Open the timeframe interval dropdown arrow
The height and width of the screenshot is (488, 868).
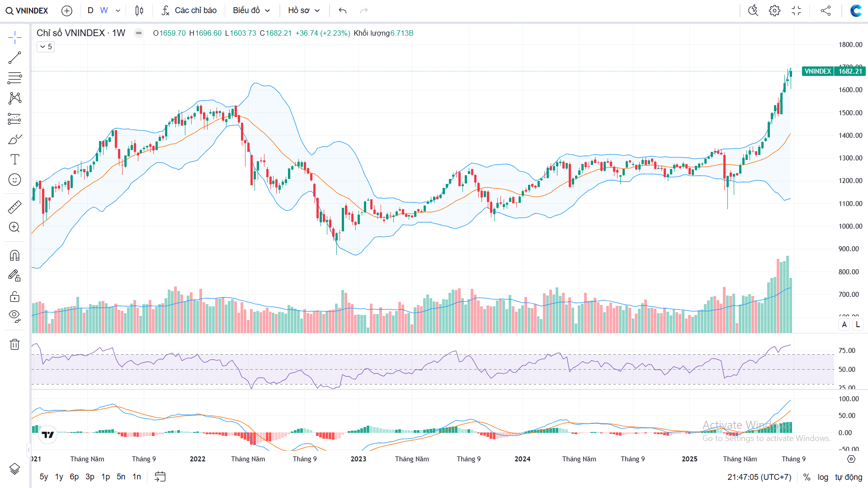[x=118, y=10]
